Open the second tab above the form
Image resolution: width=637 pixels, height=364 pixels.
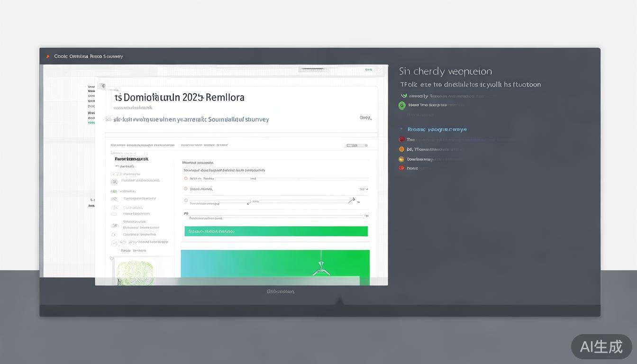coord(204,145)
